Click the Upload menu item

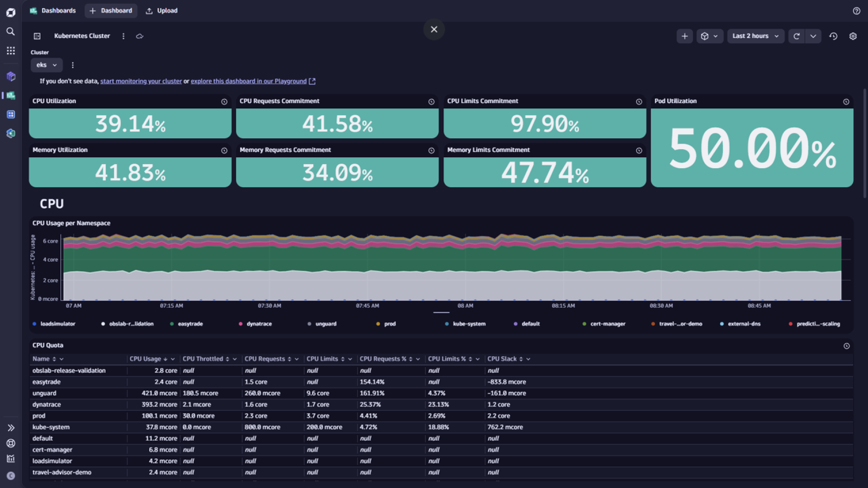tap(162, 11)
